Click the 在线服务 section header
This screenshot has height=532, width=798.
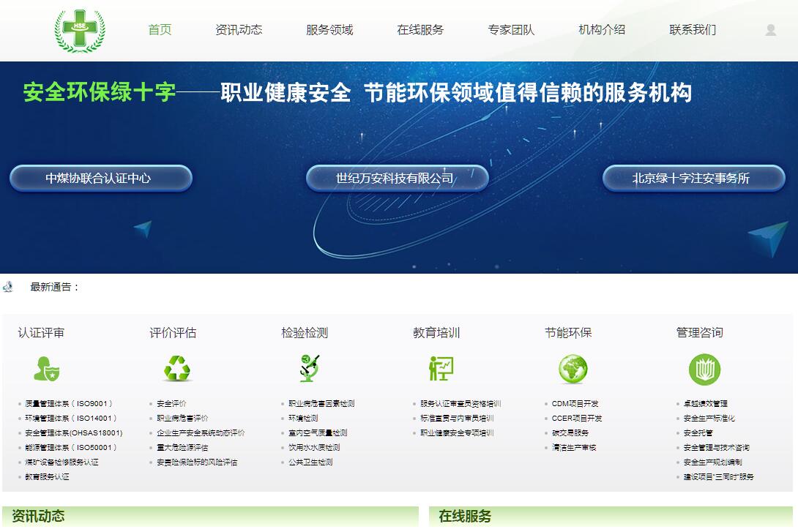pyautogui.click(x=465, y=516)
